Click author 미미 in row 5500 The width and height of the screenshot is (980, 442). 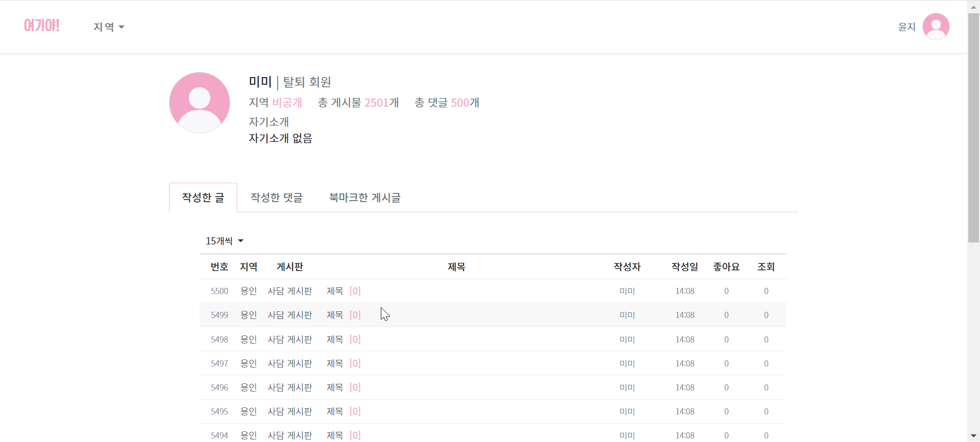tap(627, 291)
